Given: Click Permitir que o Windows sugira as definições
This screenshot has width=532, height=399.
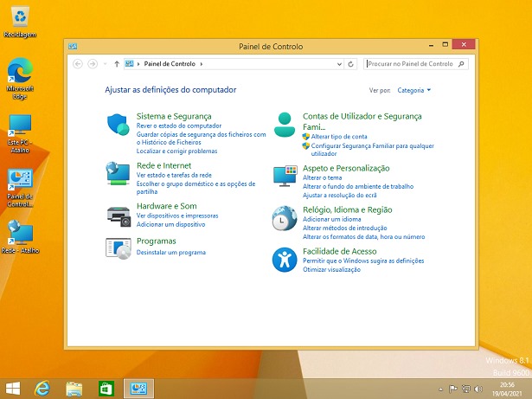Looking at the screenshot, I should (363, 261).
